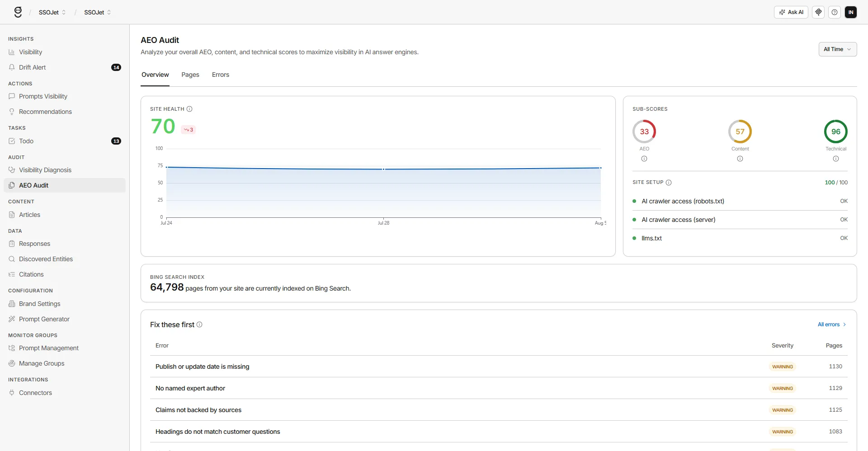Click the Ask AI button
This screenshot has width=868, height=451.
click(791, 12)
